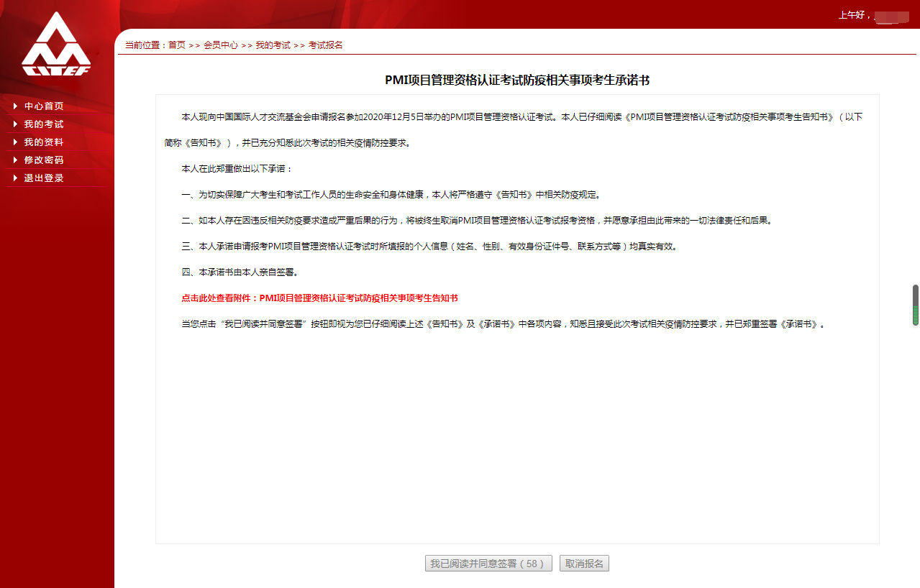
Task: Click the commitment line starting with 三、本人承诺申请报考
Action: pos(429,246)
